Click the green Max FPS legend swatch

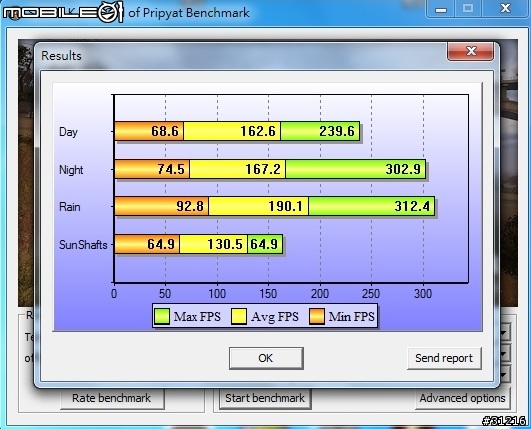tap(162, 317)
